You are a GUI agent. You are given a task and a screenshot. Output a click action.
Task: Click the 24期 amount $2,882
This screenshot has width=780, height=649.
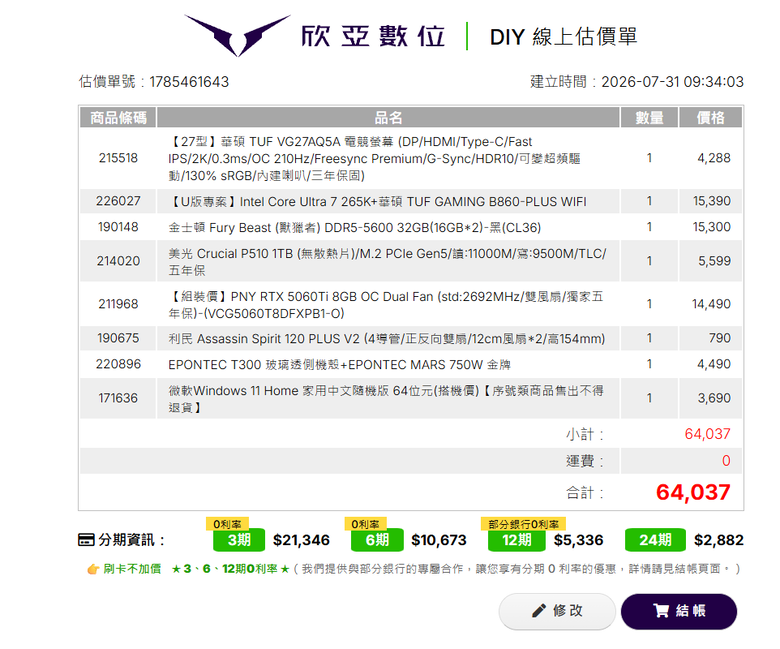tap(719, 540)
